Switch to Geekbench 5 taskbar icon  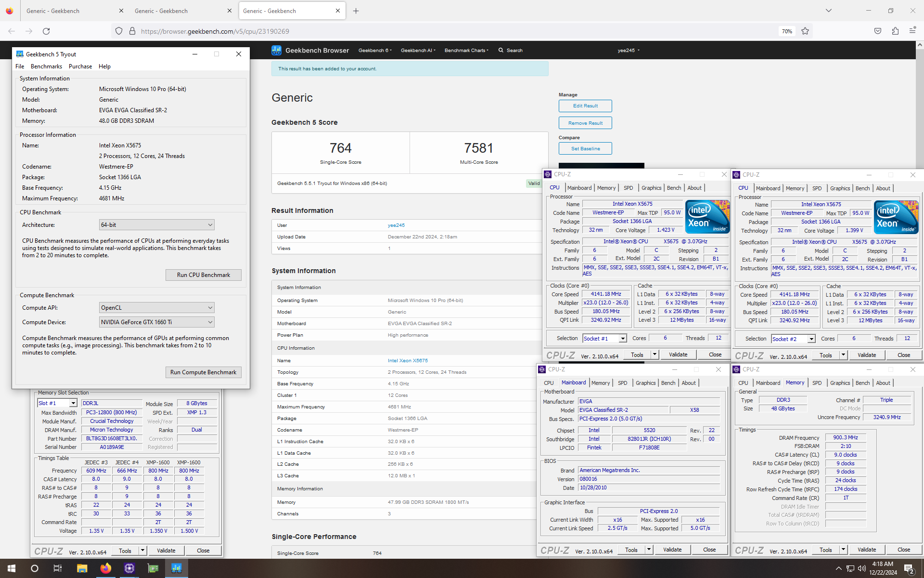(x=176, y=568)
